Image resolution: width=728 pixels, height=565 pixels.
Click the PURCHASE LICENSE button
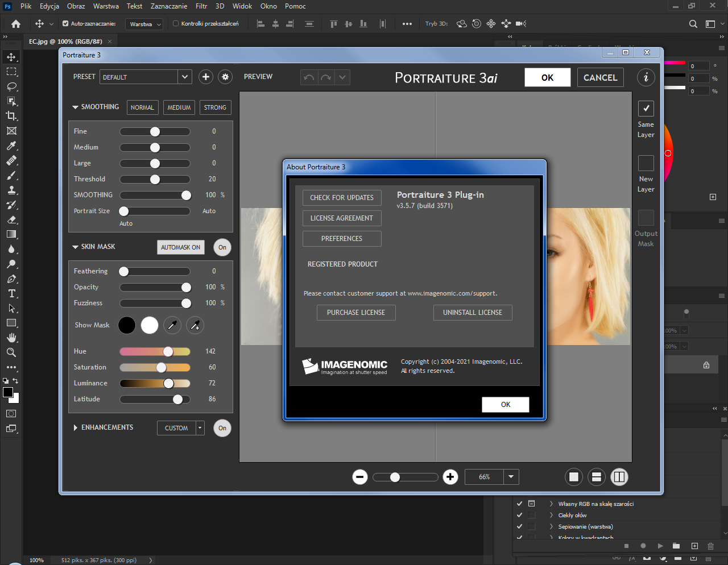[356, 313]
